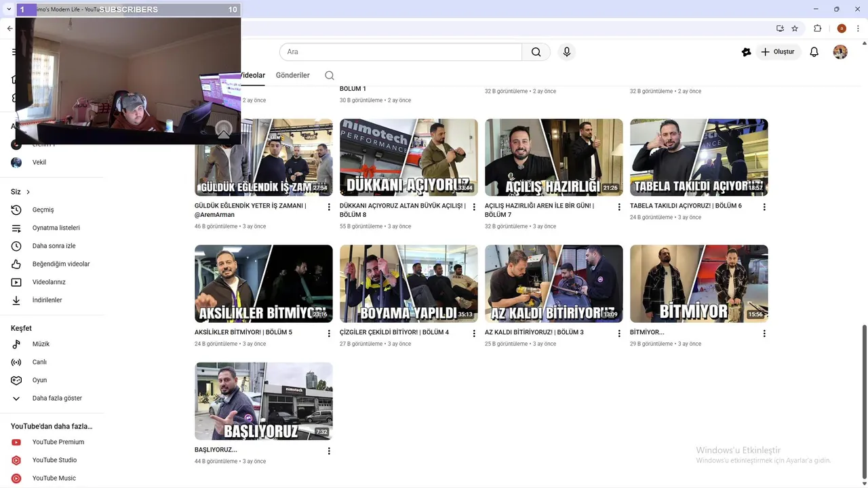Image resolution: width=868 pixels, height=488 pixels.
Task: Play BİTMİYOR thumbnail
Action: point(699,284)
